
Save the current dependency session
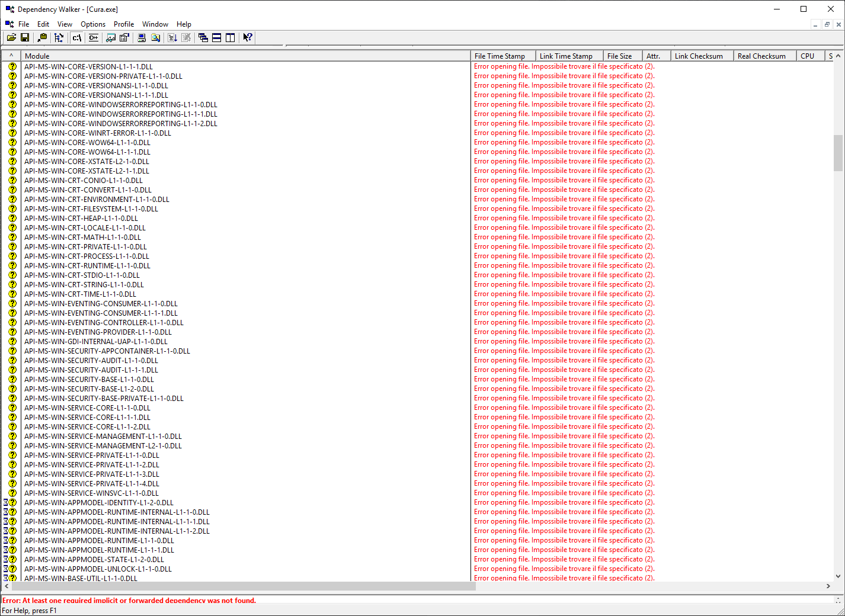[25, 37]
